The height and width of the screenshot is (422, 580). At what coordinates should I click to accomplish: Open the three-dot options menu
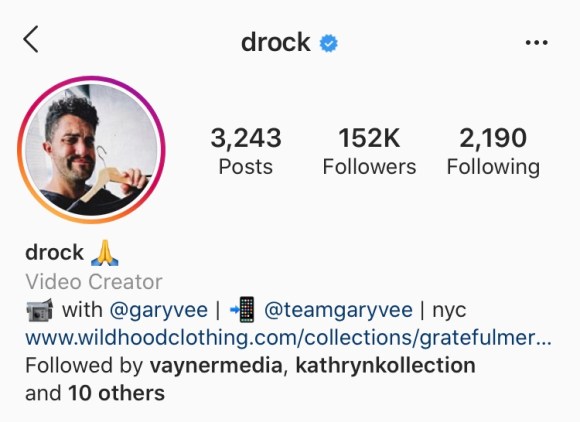536,43
